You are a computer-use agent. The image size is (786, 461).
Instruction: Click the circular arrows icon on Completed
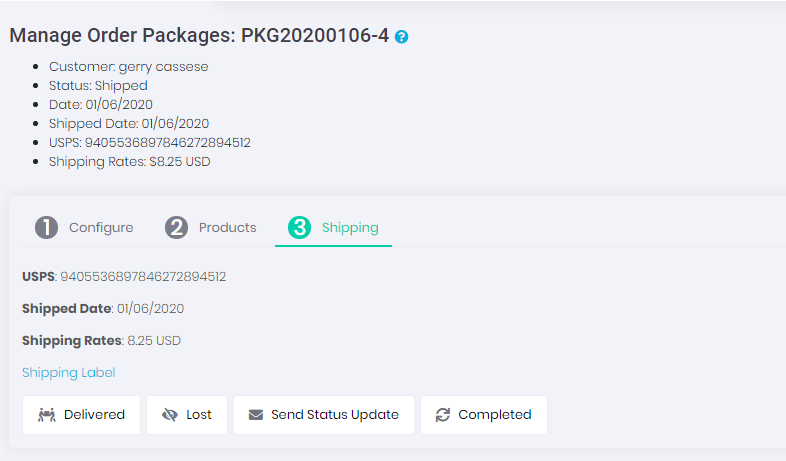click(x=443, y=415)
